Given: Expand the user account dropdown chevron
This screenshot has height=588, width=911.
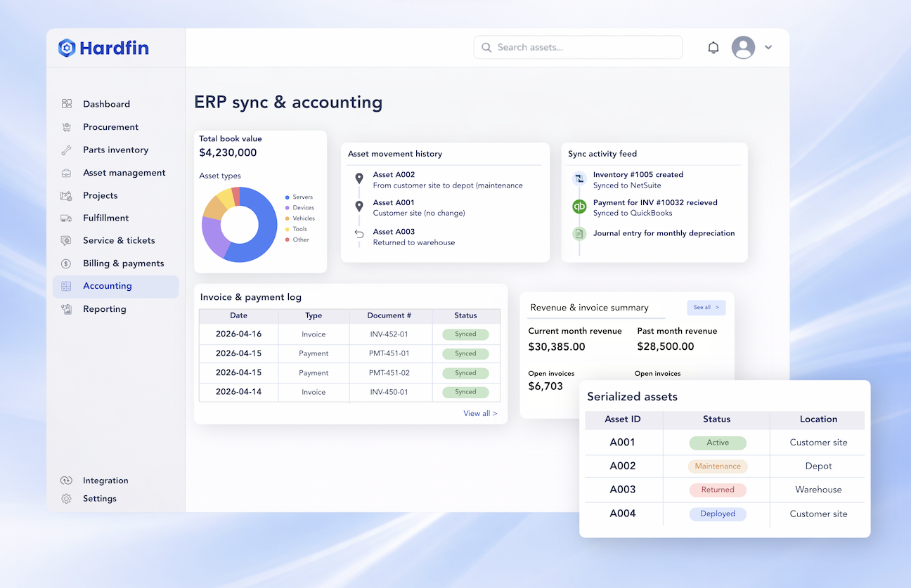Looking at the screenshot, I should point(768,48).
